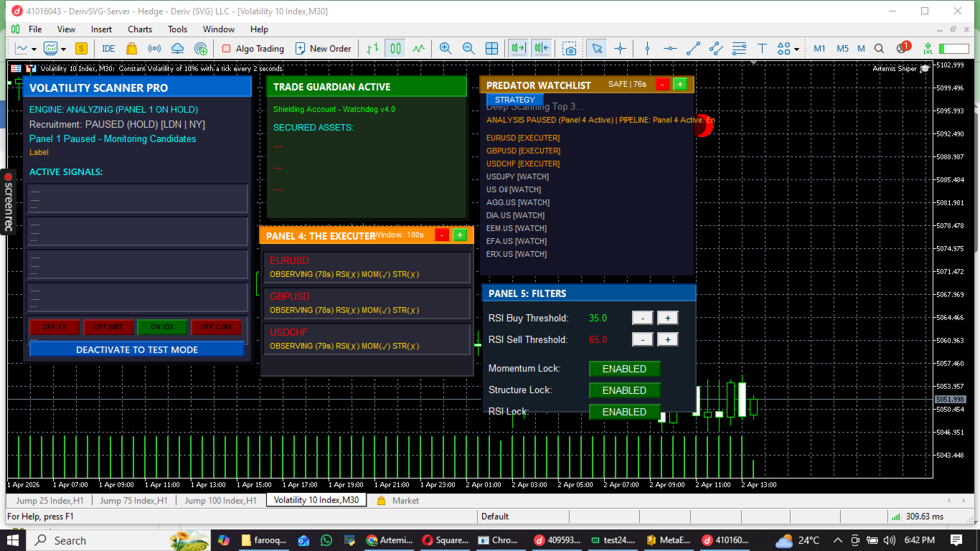The image size is (980, 551).
Task: Switch to Jump 75 Index,H1 tab
Action: (x=133, y=501)
